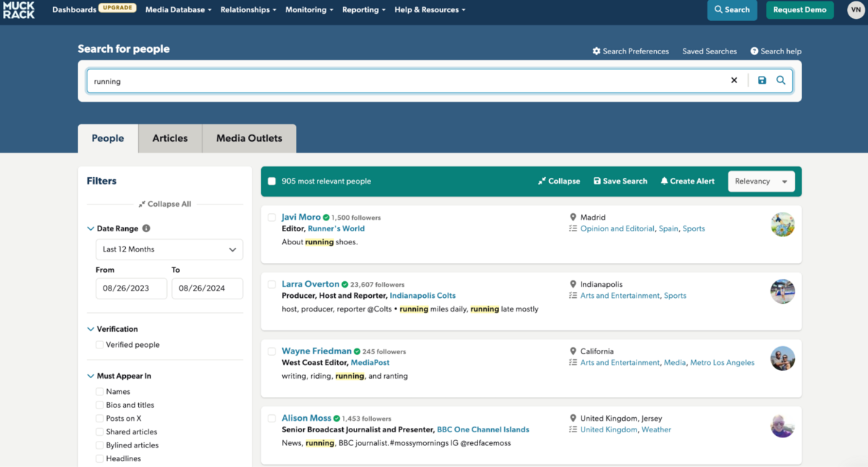Open the Last 12 Months dropdown
Viewport: 868px width, 467px height.
point(169,249)
